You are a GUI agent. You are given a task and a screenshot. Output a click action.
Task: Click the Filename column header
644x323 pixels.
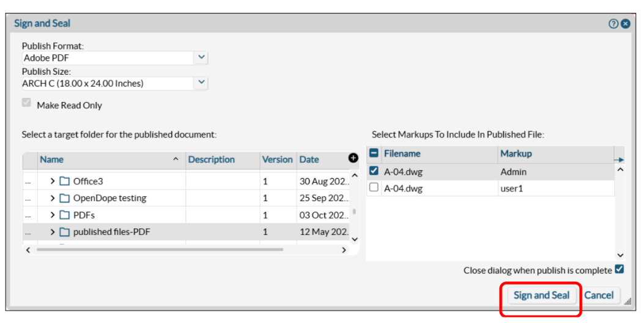[440, 154]
